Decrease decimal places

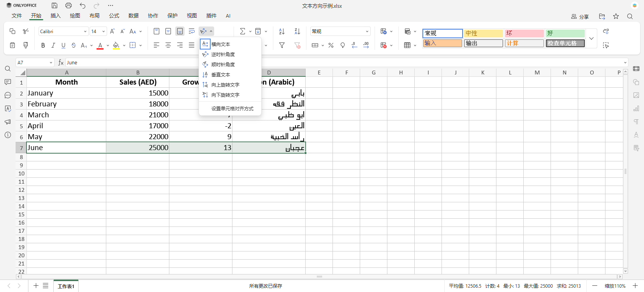point(354,45)
